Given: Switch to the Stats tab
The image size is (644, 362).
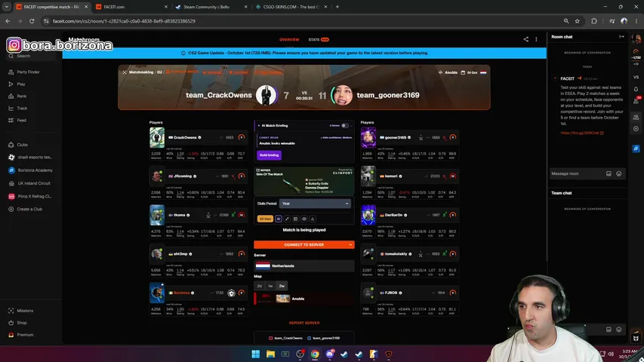Looking at the screenshot, I should (319, 40).
